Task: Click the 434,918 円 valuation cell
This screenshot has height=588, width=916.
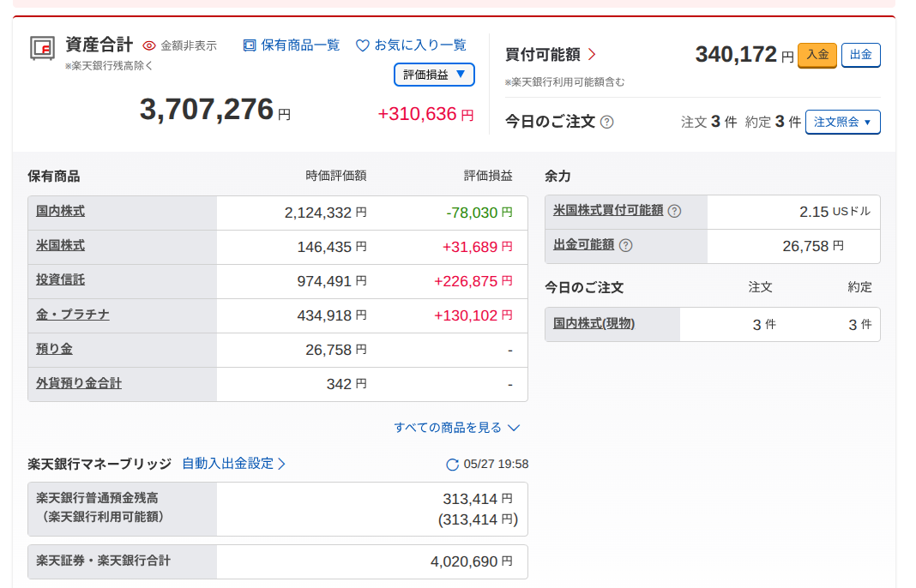Action: point(332,316)
